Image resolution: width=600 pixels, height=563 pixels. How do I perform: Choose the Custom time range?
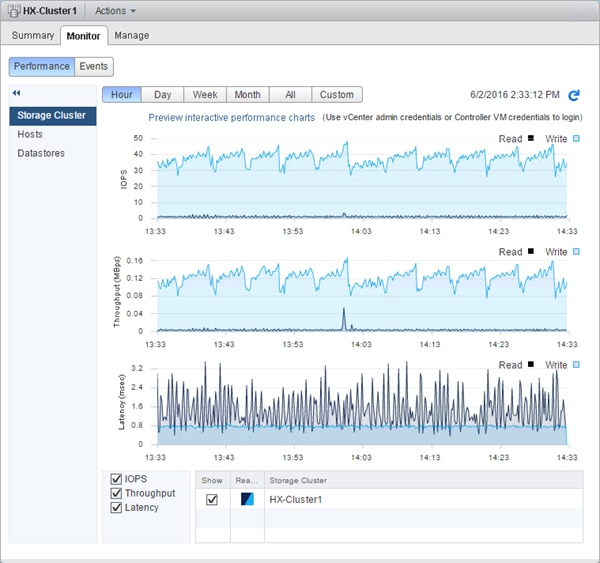pos(337,95)
